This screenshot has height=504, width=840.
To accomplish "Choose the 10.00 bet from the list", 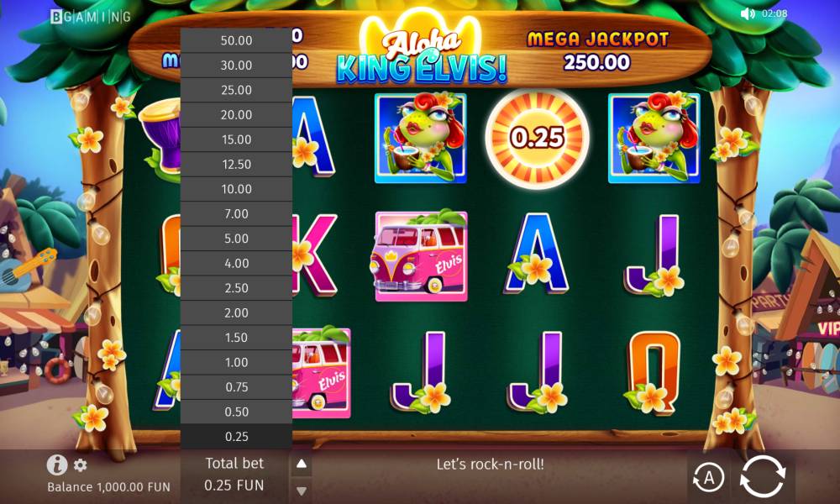I will (x=236, y=189).
